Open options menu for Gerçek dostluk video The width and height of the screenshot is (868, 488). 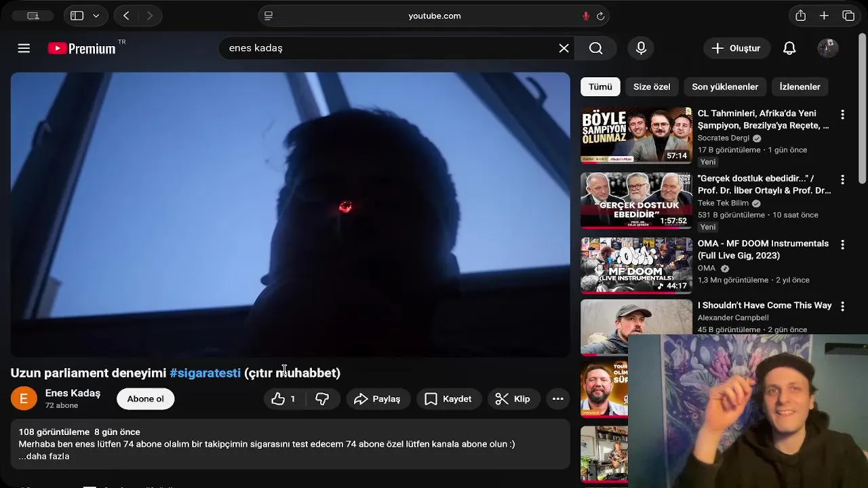[x=842, y=180]
